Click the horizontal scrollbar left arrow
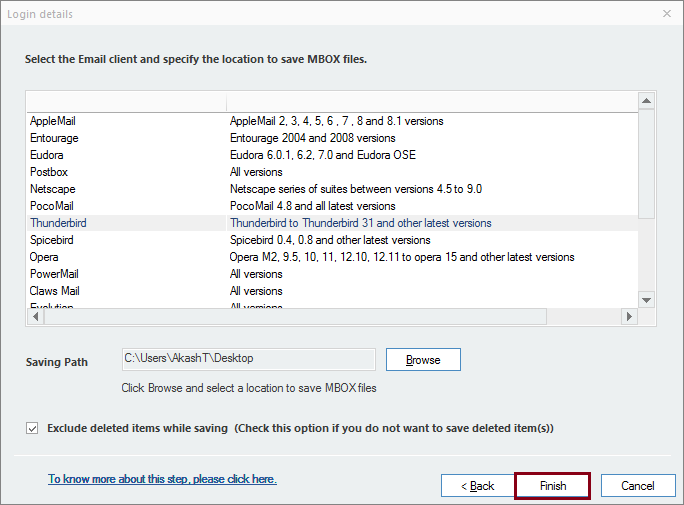This screenshot has width=684, height=505. (36, 316)
